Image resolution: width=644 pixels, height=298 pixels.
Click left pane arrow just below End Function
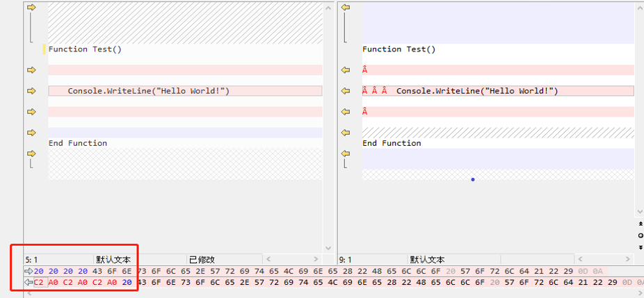pos(31,154)
